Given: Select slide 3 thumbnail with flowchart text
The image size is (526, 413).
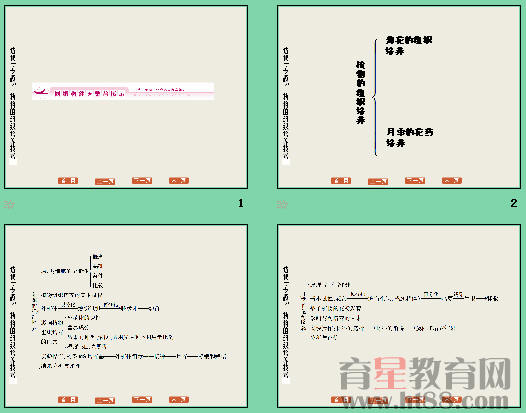Looking at the screenshot, I should pos(126,316).
